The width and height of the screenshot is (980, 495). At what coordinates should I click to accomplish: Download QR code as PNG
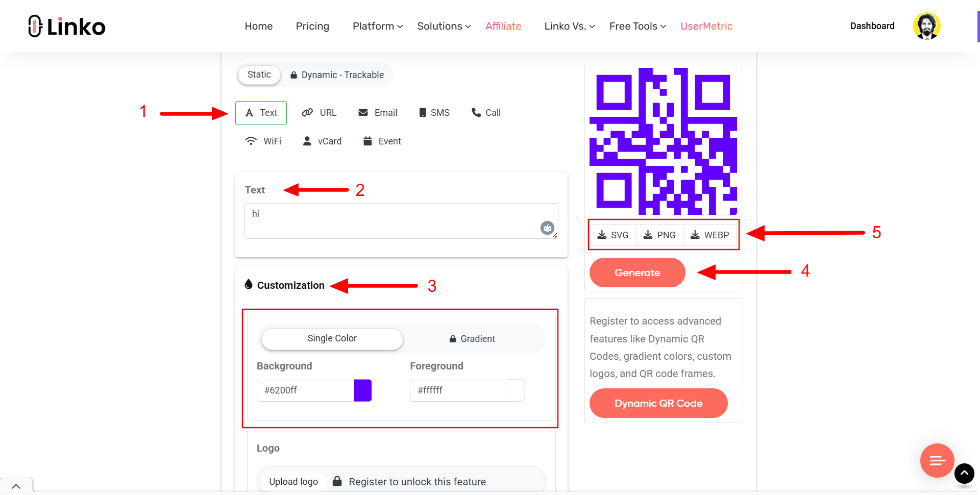tap(659, 235)
